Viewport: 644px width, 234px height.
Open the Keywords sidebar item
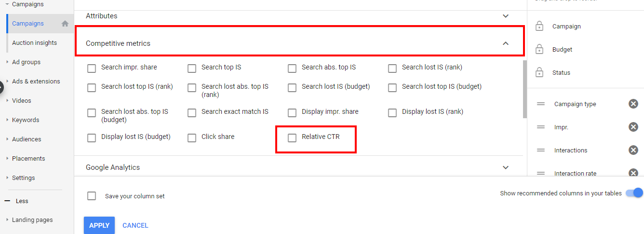[26, 120]
